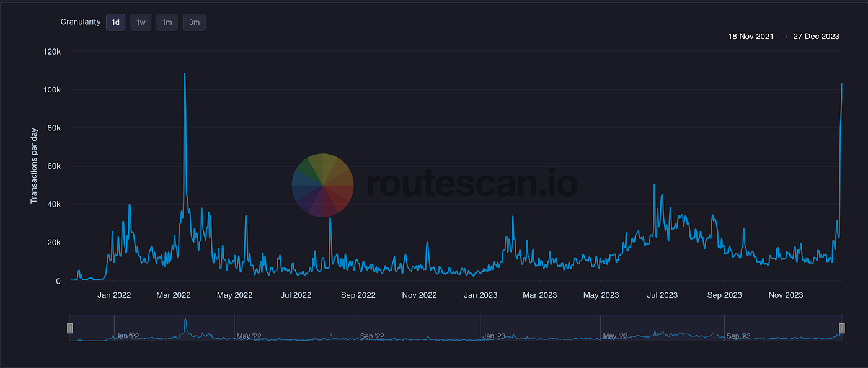Click the Jan '23 label in the navigator
Screen dimensions: 868x368
tap(494, 336)
